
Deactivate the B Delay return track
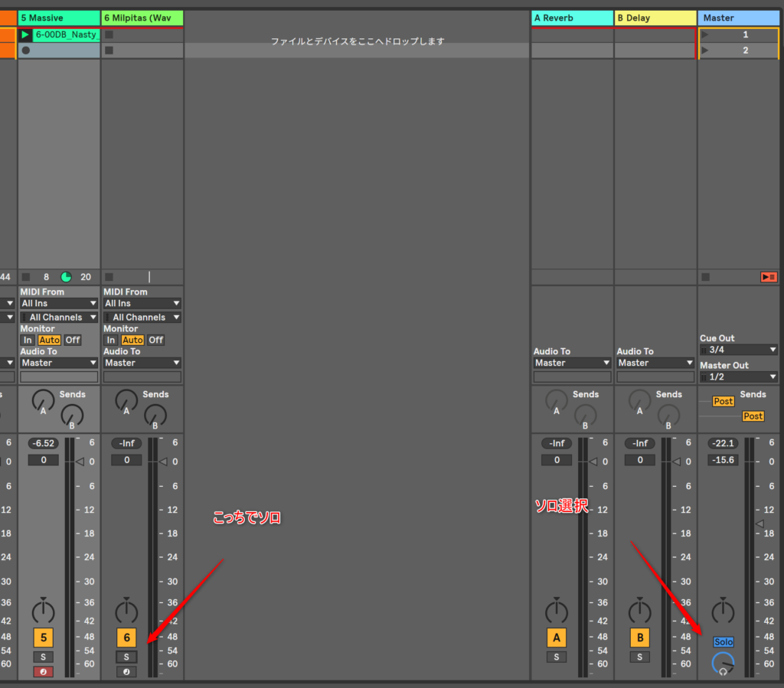point(639,637)
